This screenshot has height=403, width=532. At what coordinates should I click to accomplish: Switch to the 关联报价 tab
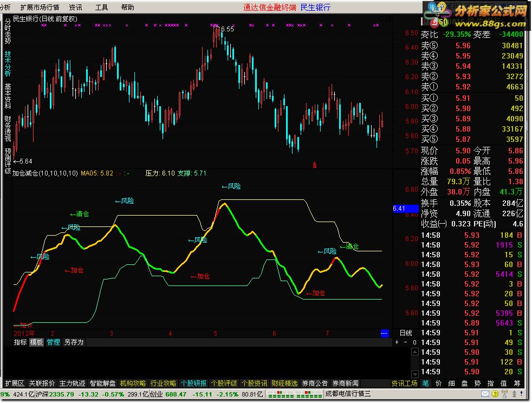tap(42, 383)
